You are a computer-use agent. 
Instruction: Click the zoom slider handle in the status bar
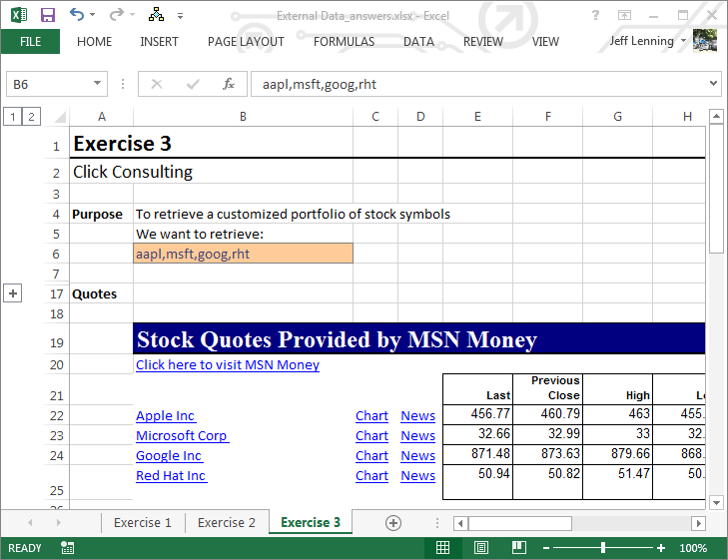point(603,548)
